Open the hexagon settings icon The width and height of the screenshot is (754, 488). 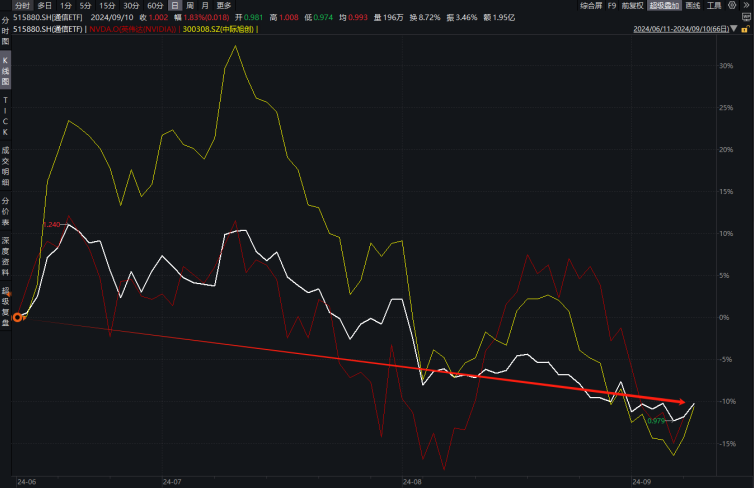(732, 5)
